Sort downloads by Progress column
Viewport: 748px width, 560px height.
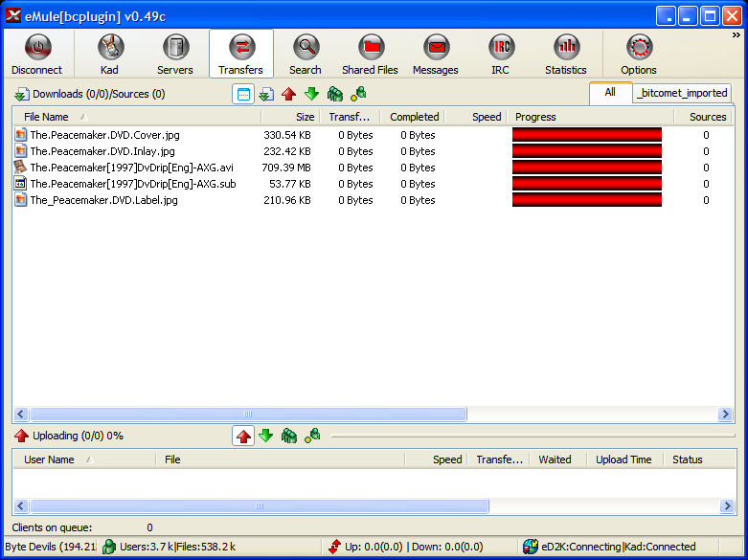(591, 117)
